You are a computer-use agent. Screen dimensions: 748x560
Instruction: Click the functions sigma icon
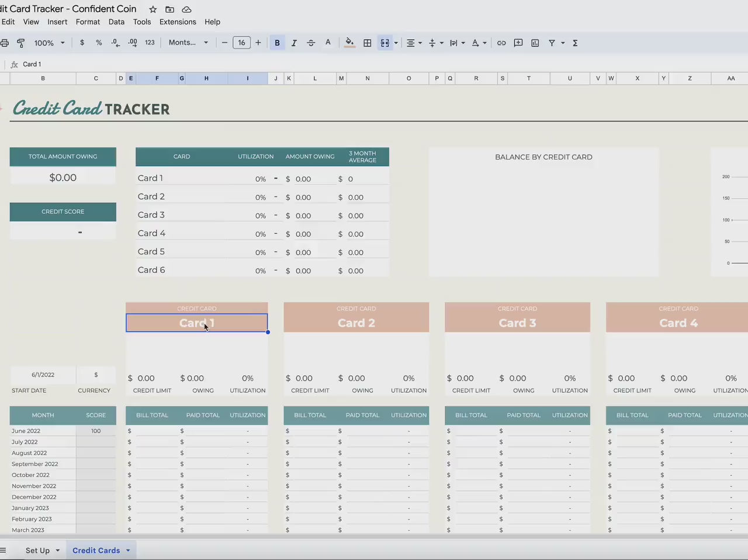(575, 43)
